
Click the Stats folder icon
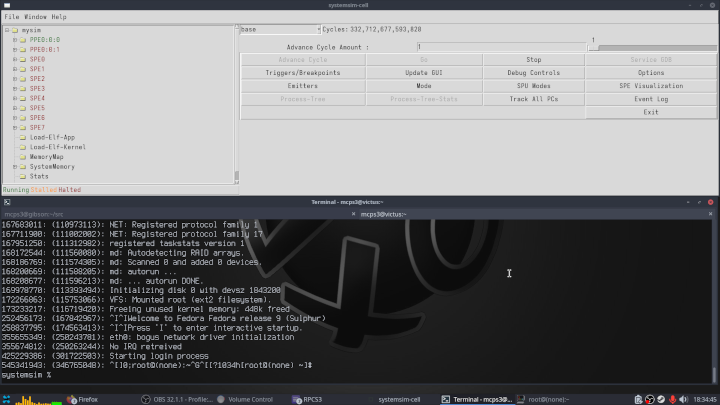click(23, 176)
